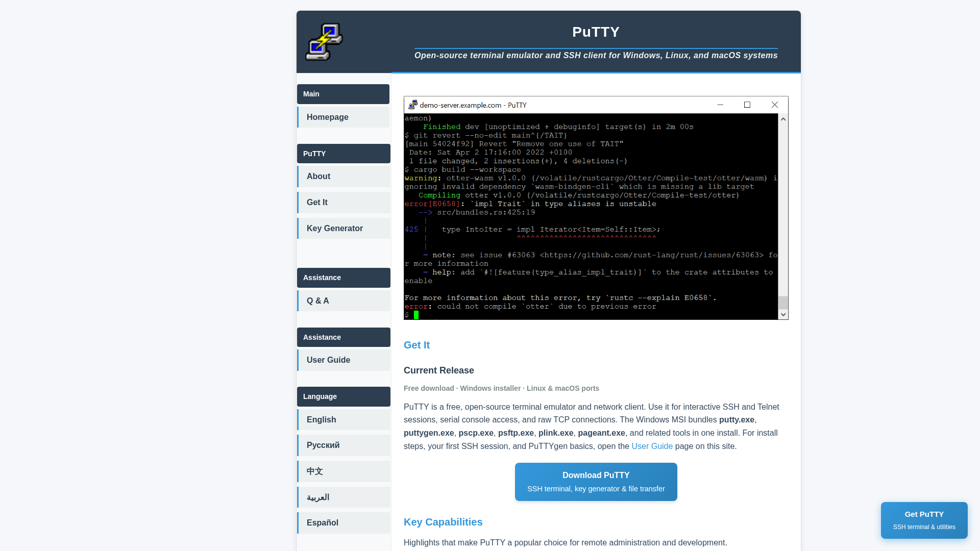The height and width of the screenshot is (551, 980).
Task: Click the terminal scrollbar thumb
Action: 783,303
